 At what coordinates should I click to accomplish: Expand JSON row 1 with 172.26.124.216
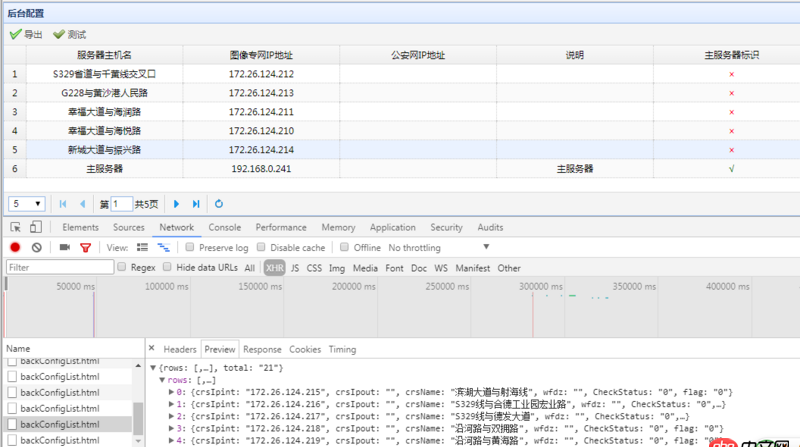(x=171, y=404)
